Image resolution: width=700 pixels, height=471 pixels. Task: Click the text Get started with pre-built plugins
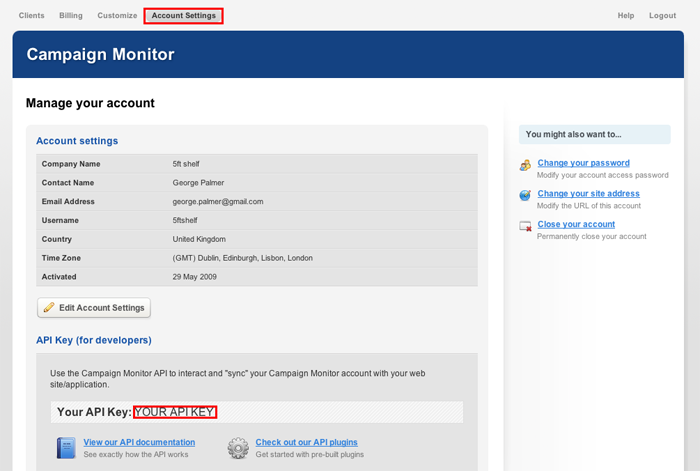[x=309, y=454]
